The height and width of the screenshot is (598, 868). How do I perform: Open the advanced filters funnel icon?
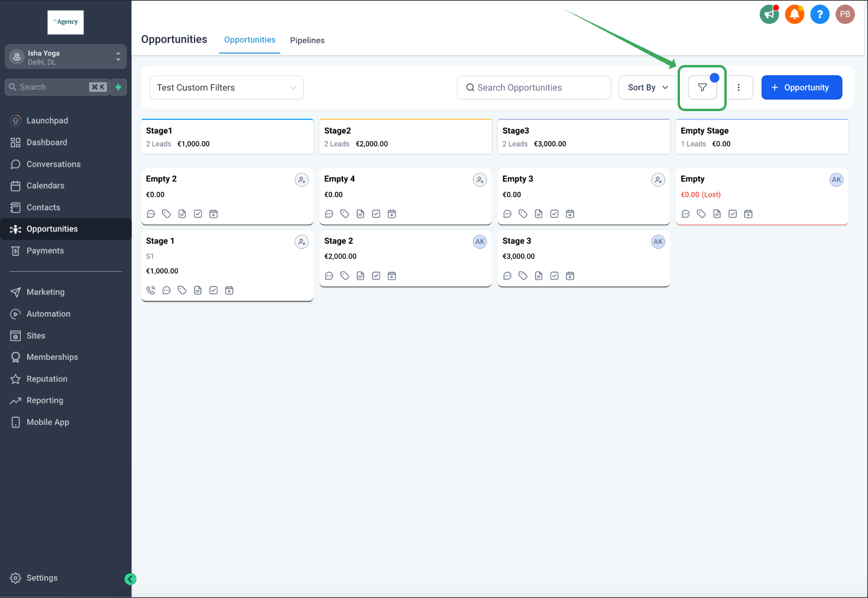[x=702, y=87]
